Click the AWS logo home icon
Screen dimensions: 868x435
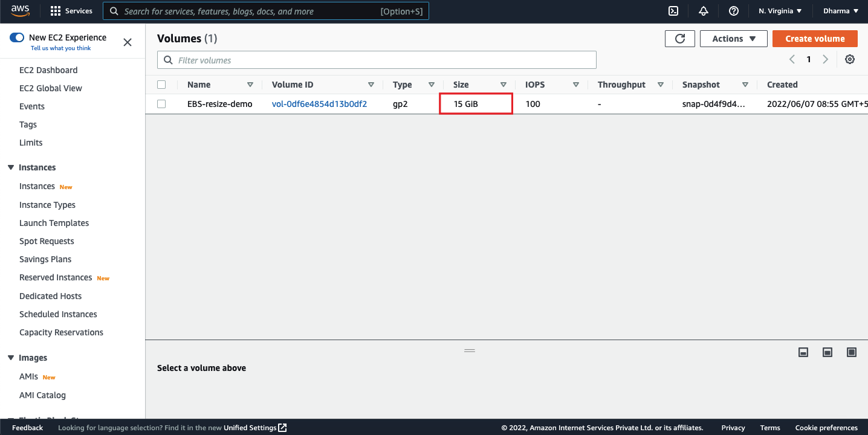(x=20, y=11)
